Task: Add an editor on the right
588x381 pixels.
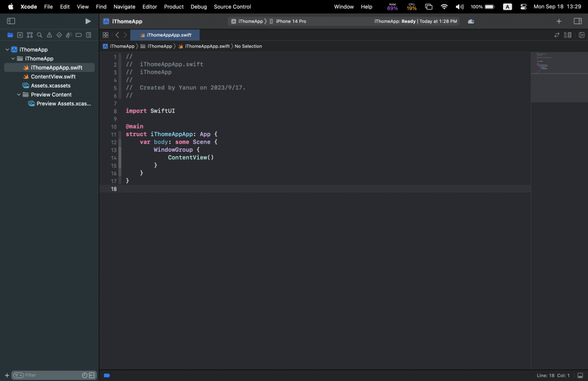Action: pyautogui.click(x=582, y=35)
